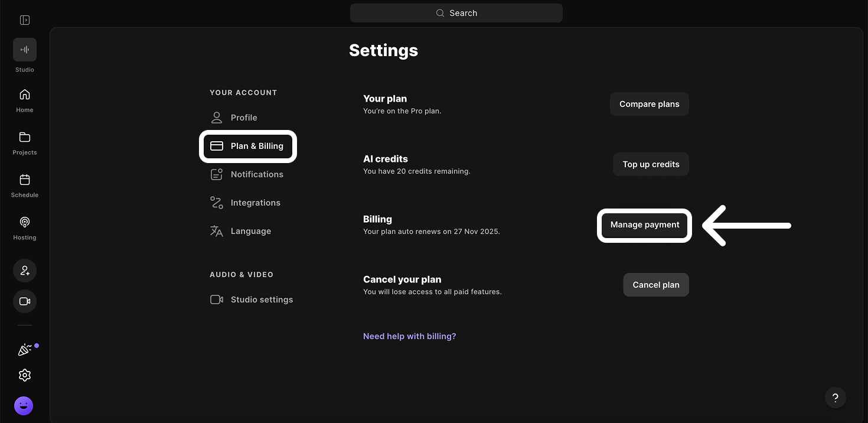Select the Notifications settings item
This screenshot has width=868, height=423.
(x=256, y=174)
